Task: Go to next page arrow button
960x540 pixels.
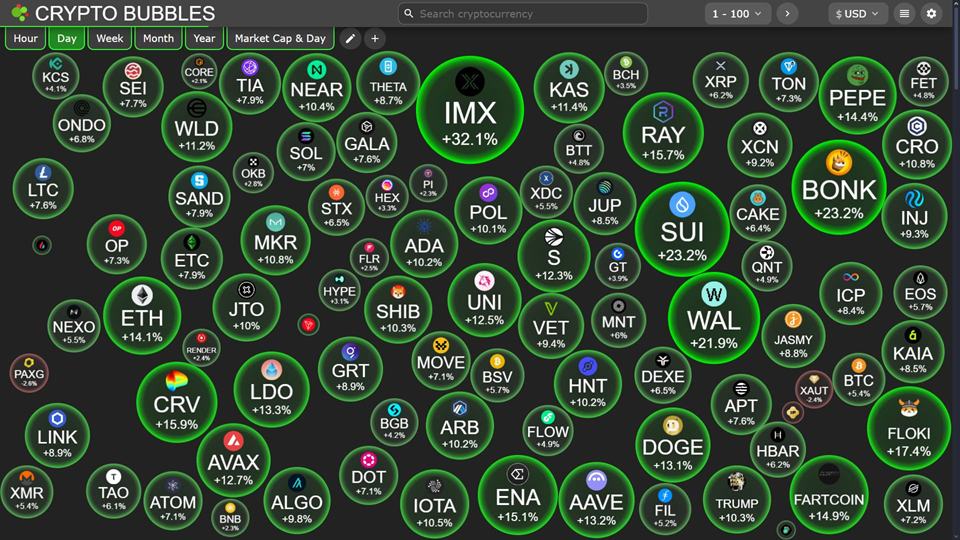Action: click(787, 13)
